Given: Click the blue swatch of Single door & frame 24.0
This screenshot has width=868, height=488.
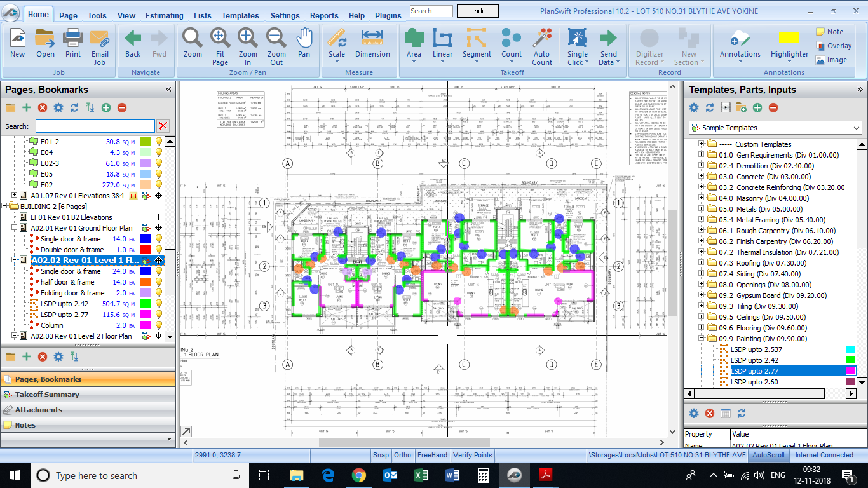Looking at the screenshot, I should (146, 271).
